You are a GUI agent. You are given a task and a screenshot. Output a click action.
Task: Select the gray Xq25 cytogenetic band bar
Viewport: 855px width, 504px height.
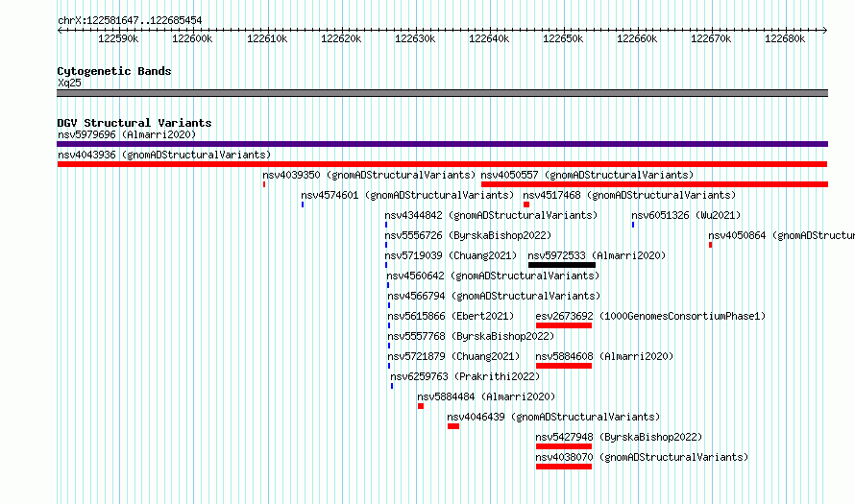tap(442, 93)
